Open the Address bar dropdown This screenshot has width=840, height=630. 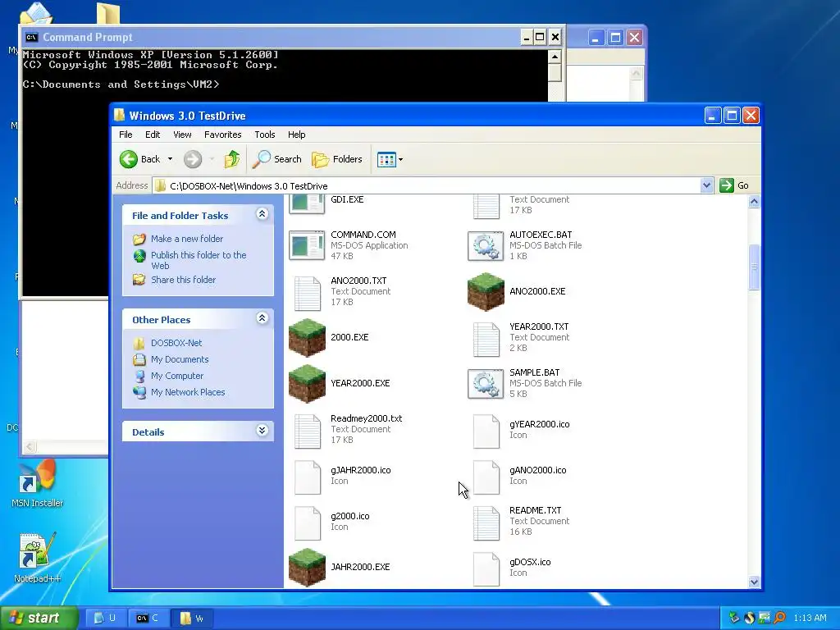tap(706, 185)
